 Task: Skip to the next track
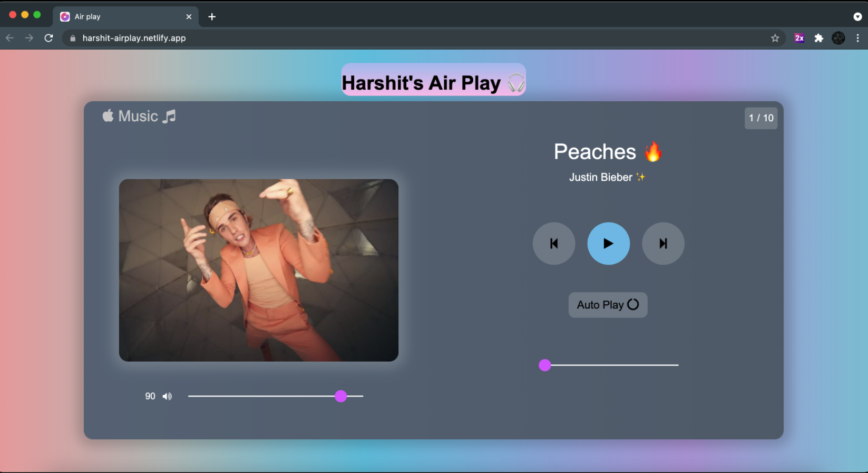(x=663, y=244)
